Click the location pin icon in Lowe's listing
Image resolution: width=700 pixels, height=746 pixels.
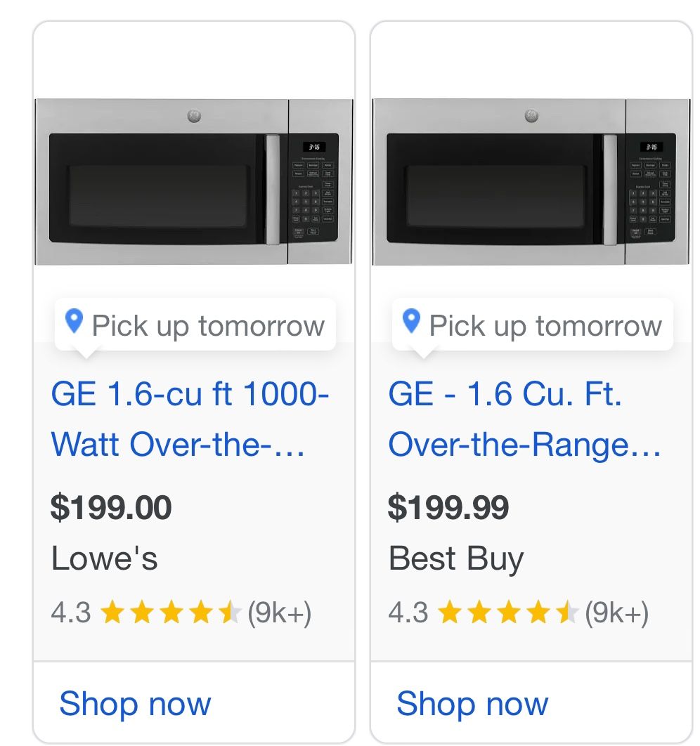tap(74, 322)
